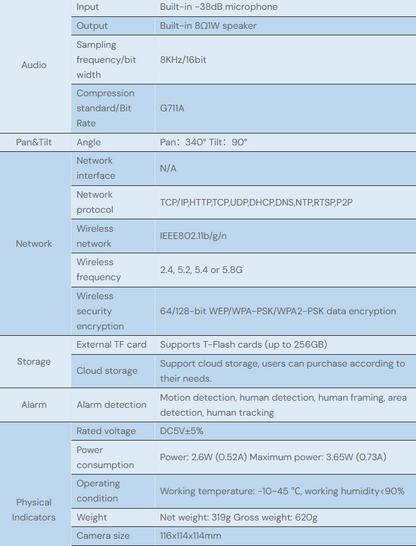Select the Alarm detection label
416x546 pixels.
(111, 405)
